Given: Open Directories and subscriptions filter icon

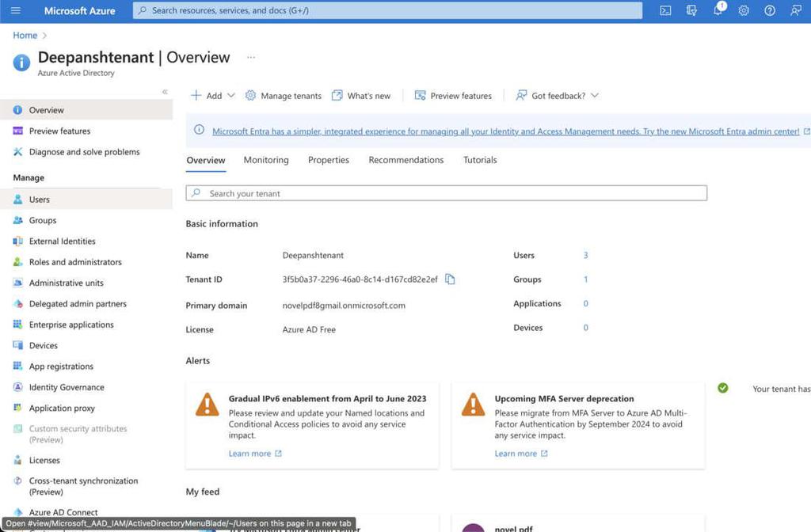Looking at the screenshot, I should tap(691, 10).
